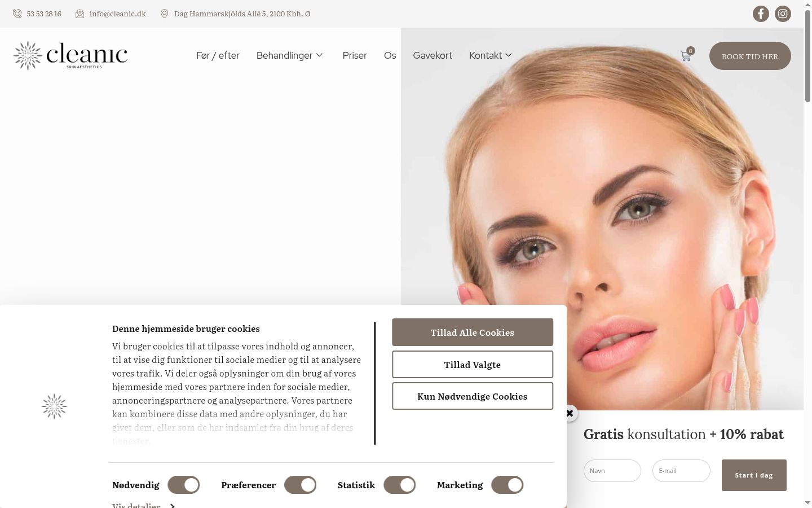This screenshot has height=508, width=812.
Task: Toggle the Nødvendig cookie switch
Action: (x=184, y=485)
